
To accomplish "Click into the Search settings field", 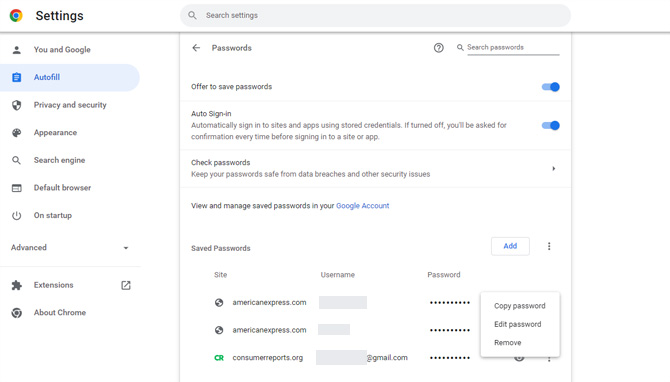I will click(375, 15).
